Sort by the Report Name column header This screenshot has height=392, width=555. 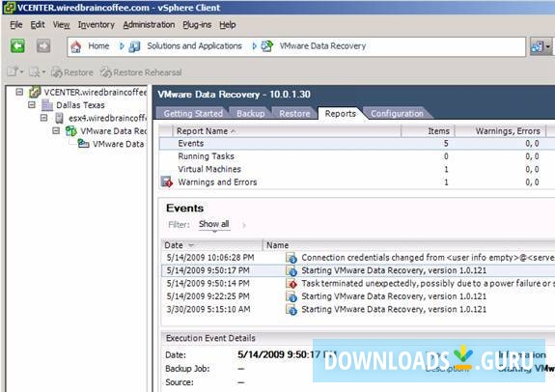287,131
